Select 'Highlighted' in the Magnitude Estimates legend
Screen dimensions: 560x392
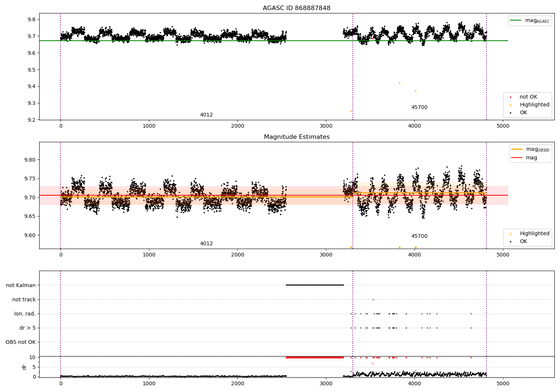[534, 234]
